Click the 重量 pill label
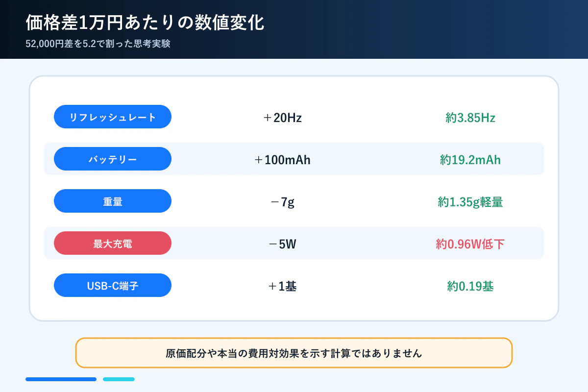Screen dimensions: 588x392 (113, 201)
